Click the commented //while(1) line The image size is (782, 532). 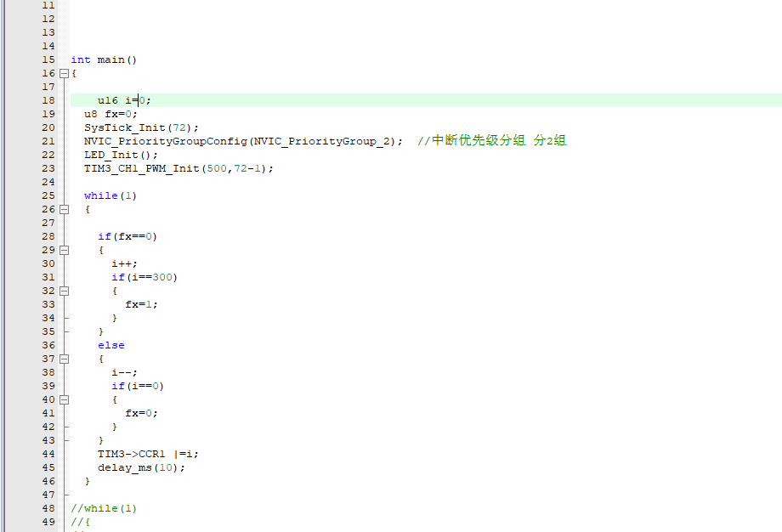point(104,508)
